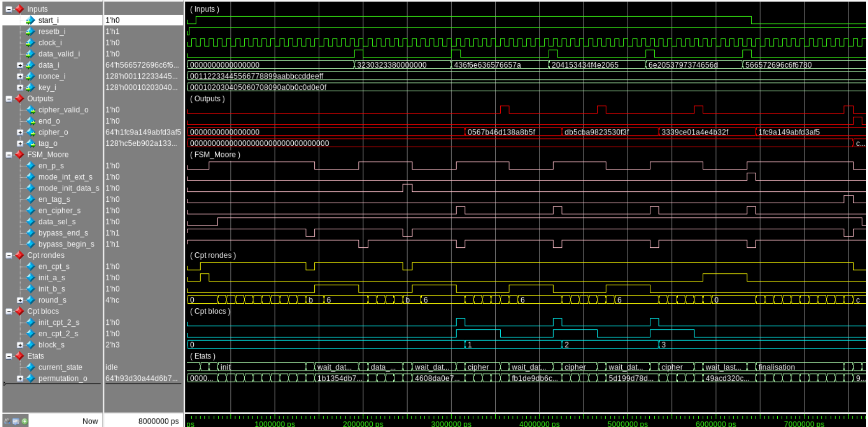Collapse the Cpt blocs group
Image resolution: width=868 pixels, height=427 pixels.
[x=9, y=311]
